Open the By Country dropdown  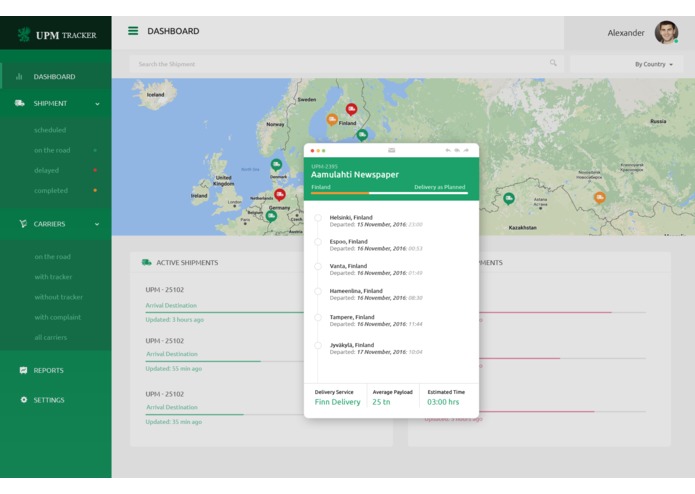coord(654,64)
